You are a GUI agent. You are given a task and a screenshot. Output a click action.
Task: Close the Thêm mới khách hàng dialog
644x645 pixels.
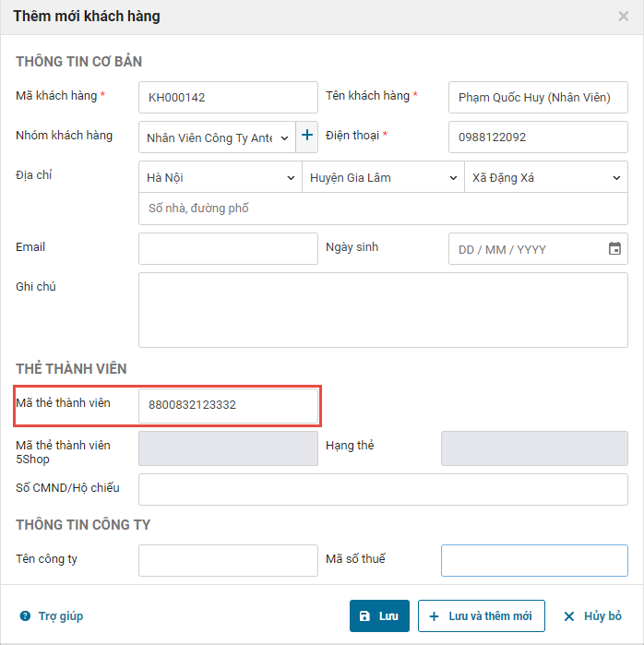624,17
